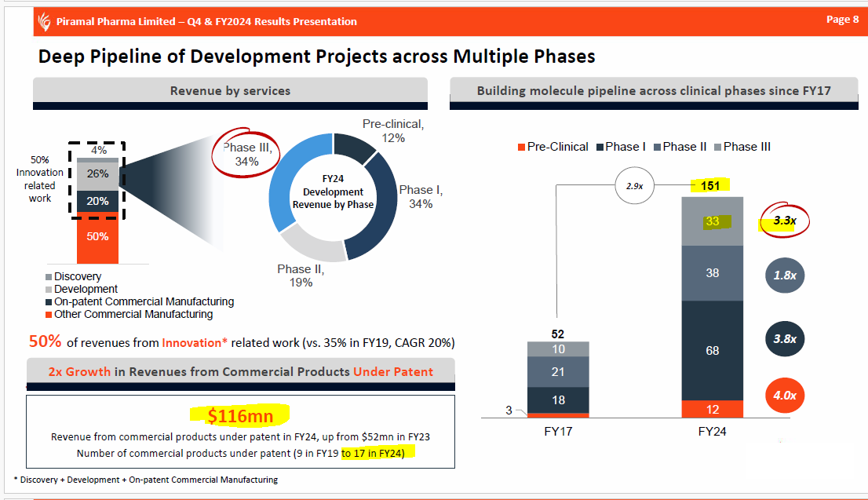
Task: Click the Pre-Clinical orange legend swatch
Action: click(x=521, y=147)
